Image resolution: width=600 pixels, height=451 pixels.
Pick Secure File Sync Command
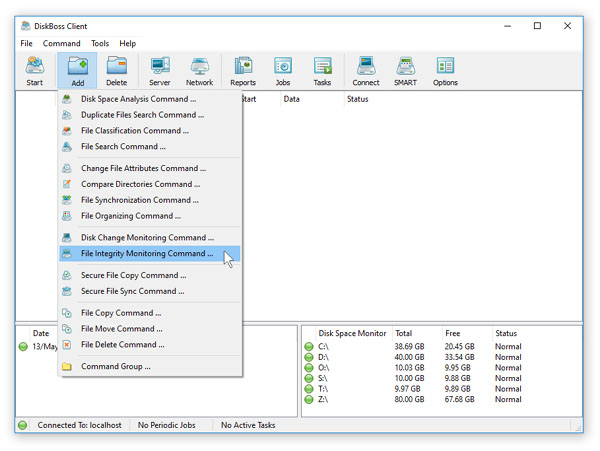[x=150, y=291]
